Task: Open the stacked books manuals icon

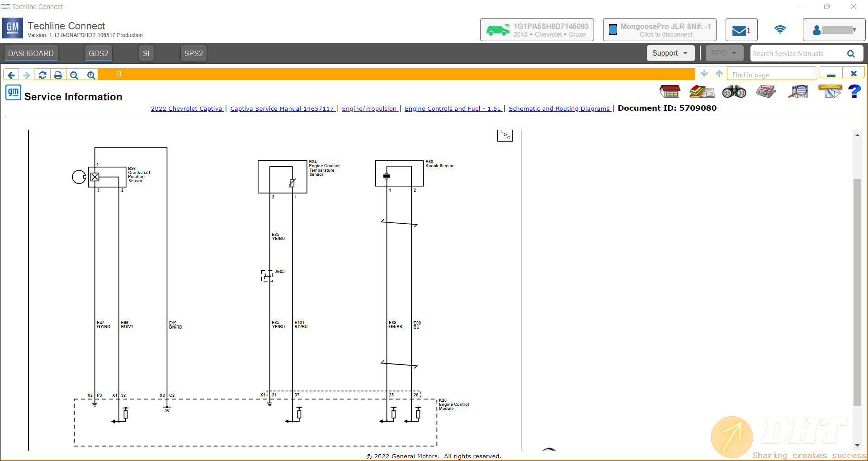Action: coord(701,92)
